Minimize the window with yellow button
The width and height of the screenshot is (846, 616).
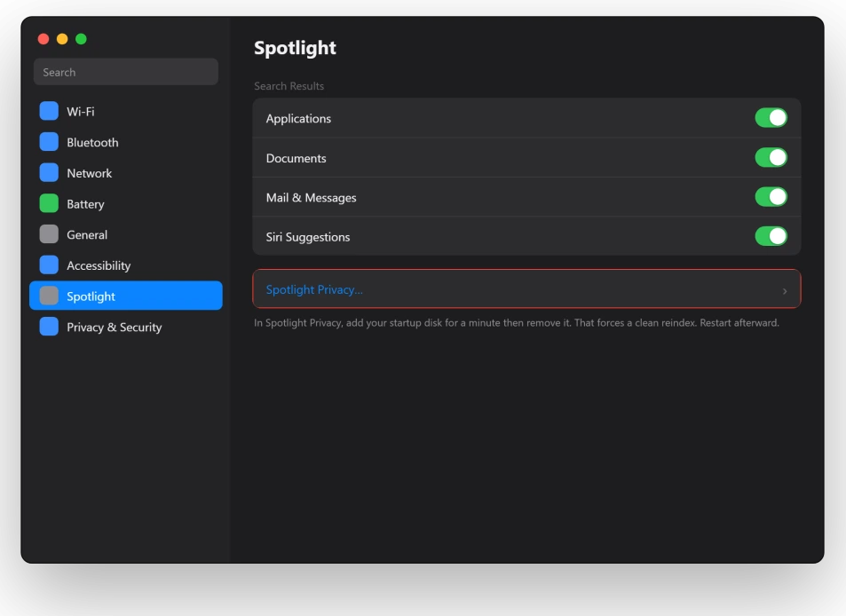click(63, 39)
